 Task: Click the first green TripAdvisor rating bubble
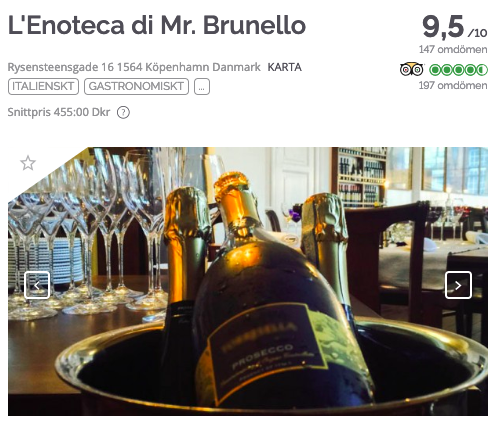click(435, 70)
